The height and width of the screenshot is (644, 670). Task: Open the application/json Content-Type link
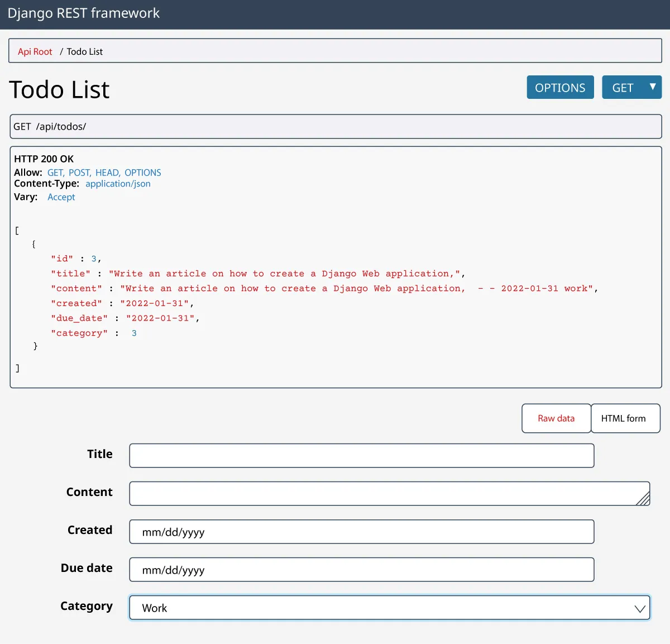tap(118, 183)
